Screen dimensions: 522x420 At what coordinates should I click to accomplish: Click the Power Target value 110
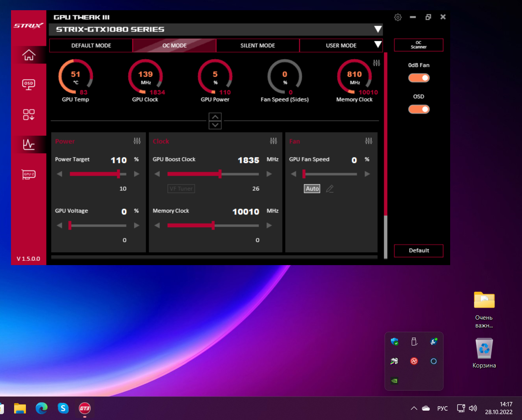point(119,160)
